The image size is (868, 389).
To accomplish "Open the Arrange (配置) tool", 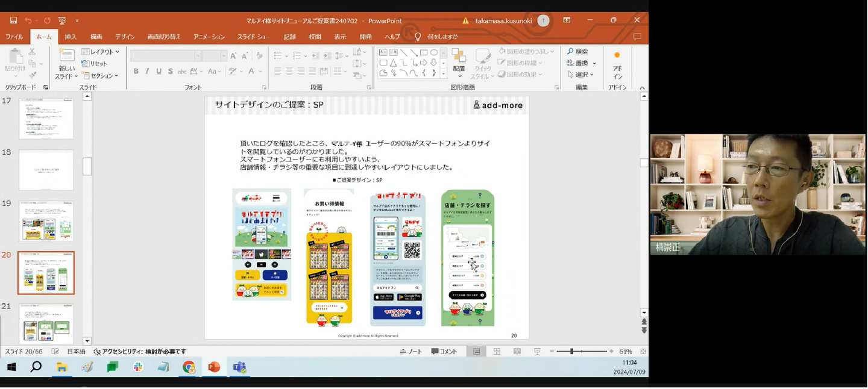I will (x=459, y=59).
